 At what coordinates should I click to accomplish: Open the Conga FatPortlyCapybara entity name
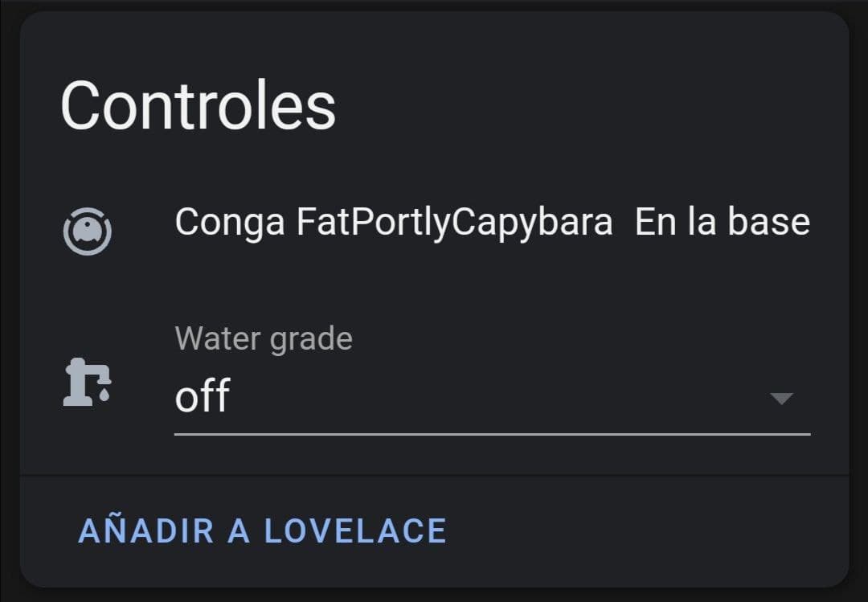393,223
